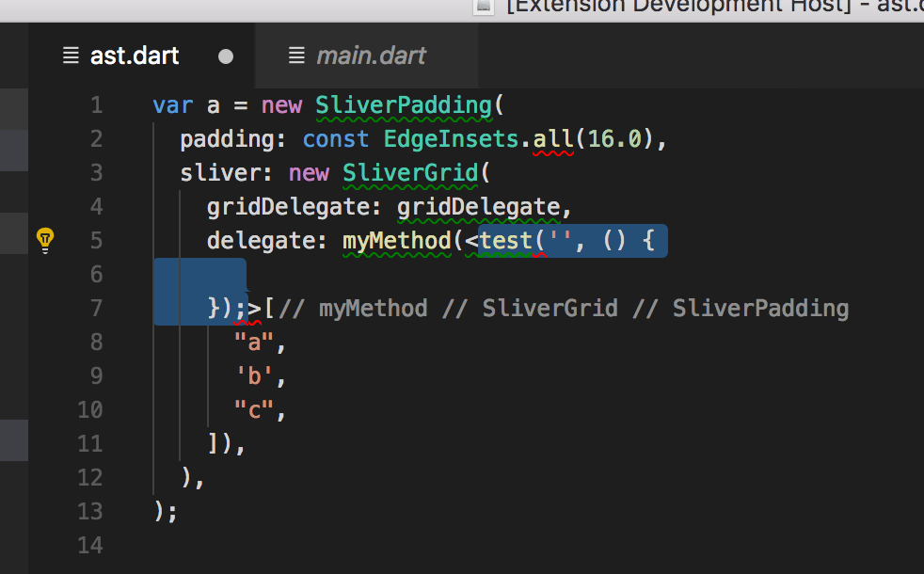
Task: Open quick fixes via the lightbulb icon
Action: pyautogui.click(x=44, y=240)
